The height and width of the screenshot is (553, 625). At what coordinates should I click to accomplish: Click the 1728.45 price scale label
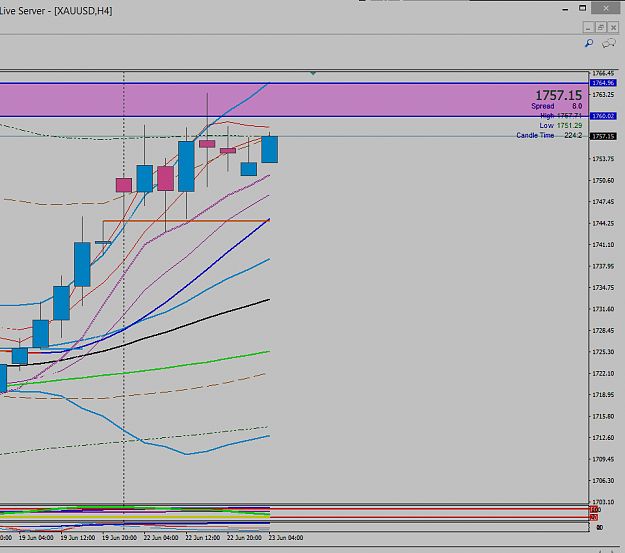[603, 331]
